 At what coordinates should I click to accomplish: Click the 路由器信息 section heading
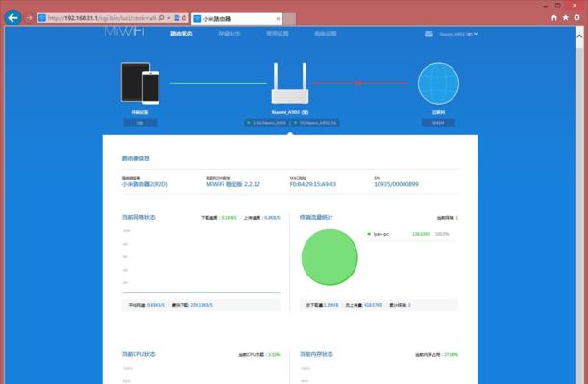tap(135, 158)
